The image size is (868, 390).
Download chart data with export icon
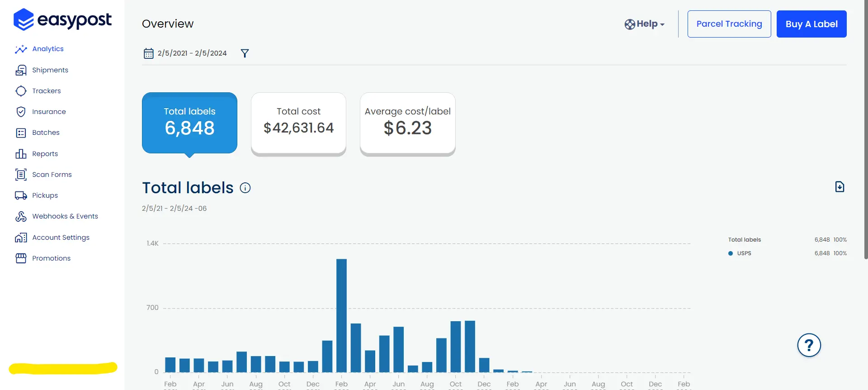pyautogui.click(x=840, y=187)
